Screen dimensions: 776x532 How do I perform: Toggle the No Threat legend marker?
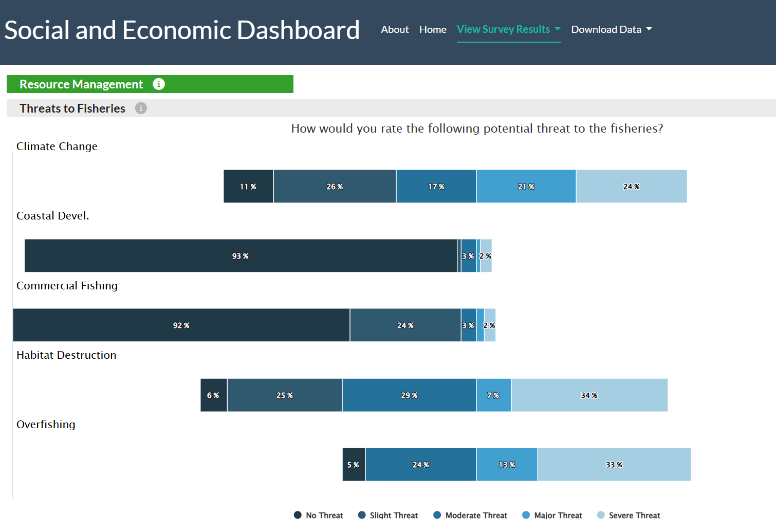[298, 515]
